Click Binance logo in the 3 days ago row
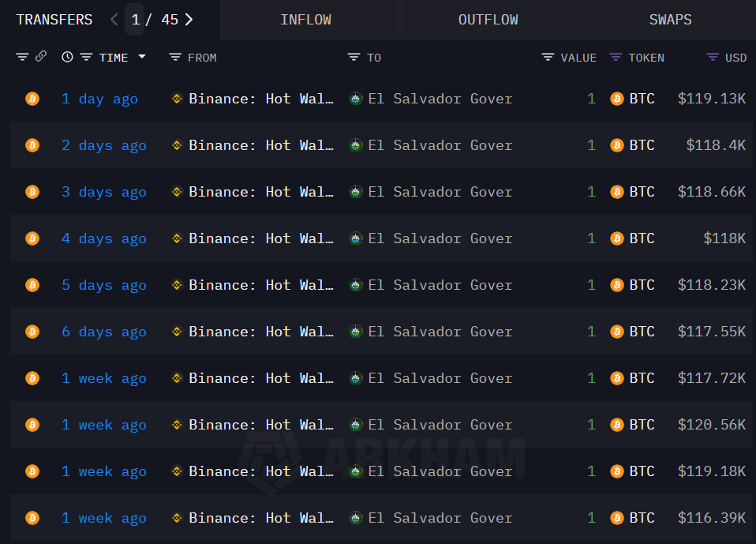This screenshot has width=756, height=544. [178, 192]
